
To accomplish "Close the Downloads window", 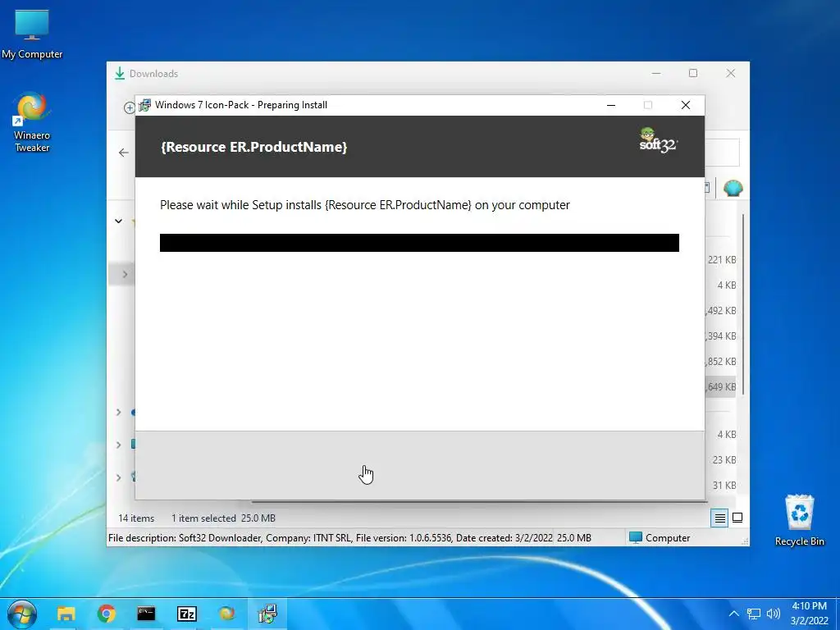I will click(x=731, y=73).
